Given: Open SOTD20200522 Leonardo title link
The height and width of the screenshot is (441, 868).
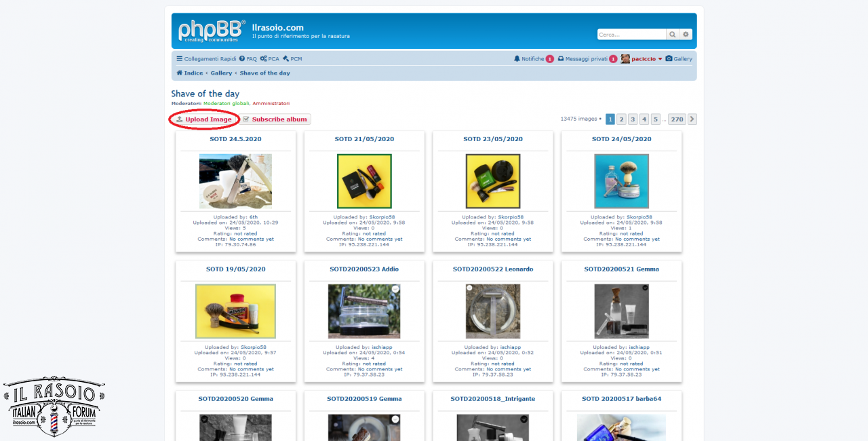Looking at the screenshot, I should click(x=493, y=269).
